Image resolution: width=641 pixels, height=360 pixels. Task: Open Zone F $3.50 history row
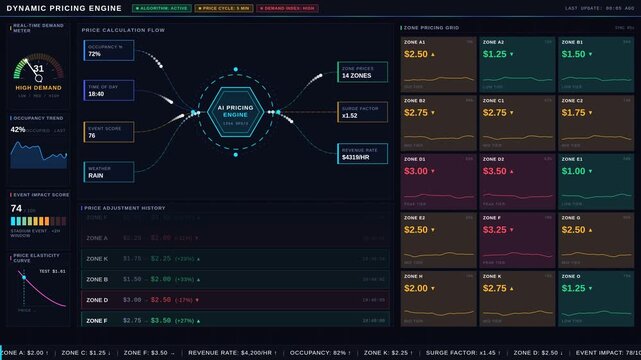pos(235,320)
